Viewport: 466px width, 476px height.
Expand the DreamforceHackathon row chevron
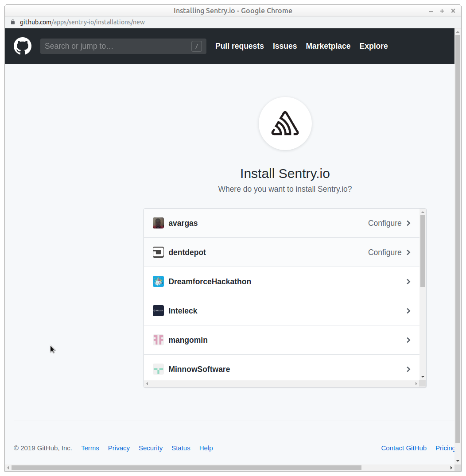click(x=408, y=282)
